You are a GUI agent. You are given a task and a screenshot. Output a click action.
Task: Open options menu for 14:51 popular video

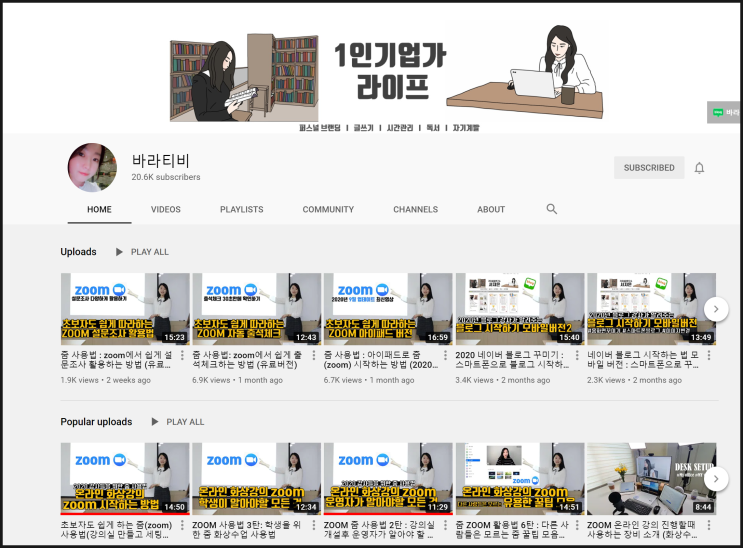point(577,525)
